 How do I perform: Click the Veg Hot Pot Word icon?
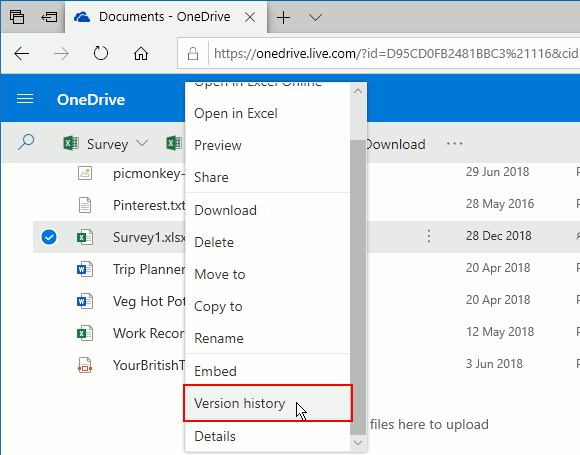pos(85,301)
